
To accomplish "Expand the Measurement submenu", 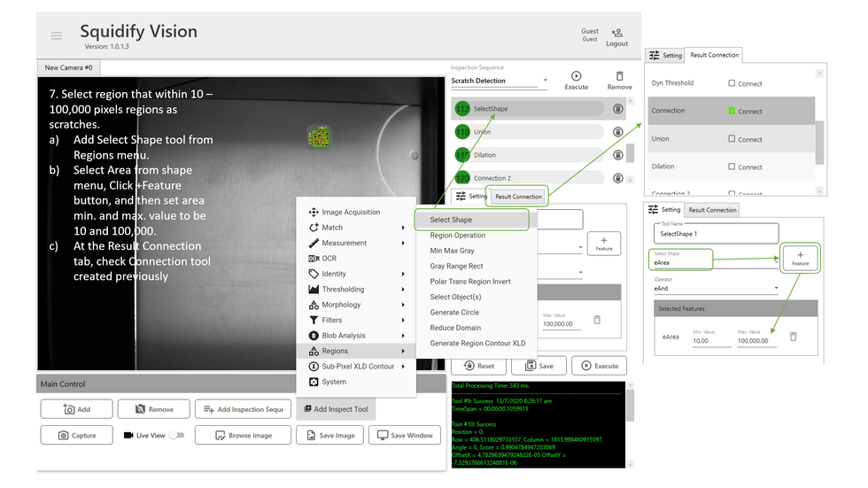I will point(403,243).
